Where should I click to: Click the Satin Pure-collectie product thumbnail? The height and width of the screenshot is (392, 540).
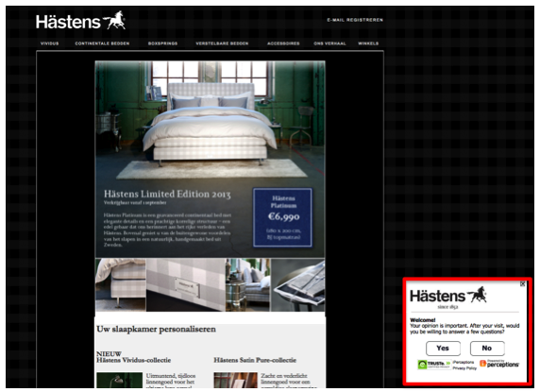[x=236, y=380]
